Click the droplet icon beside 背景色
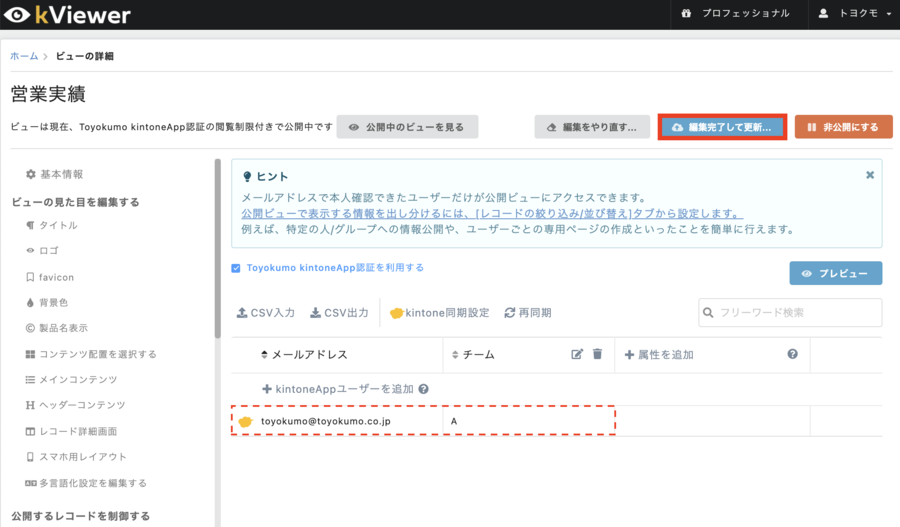 (30, 303)
